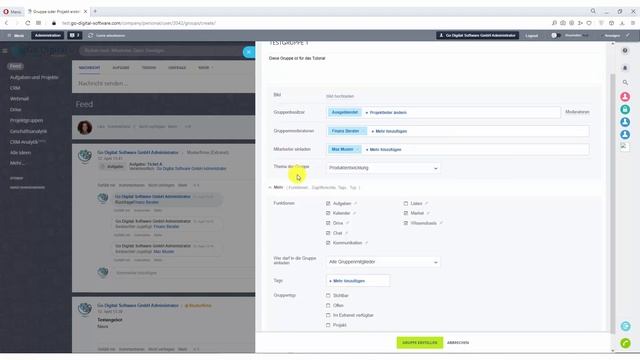Switch to the Aufgabe tab in Feed
The height and width of the screenshot is (360, 640).
click(x=121, y=68)
